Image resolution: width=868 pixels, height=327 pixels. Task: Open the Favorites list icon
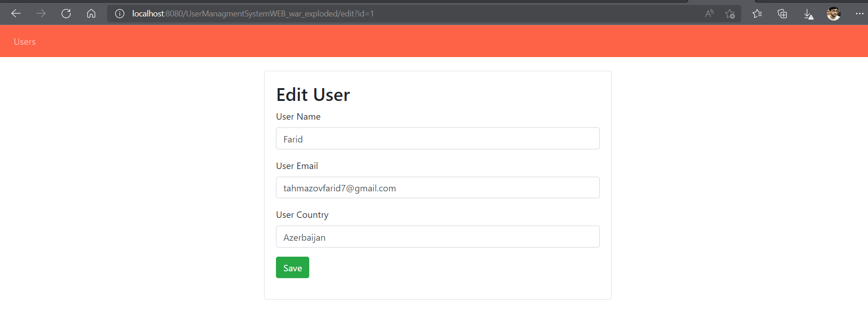pyautogui.click(x=757, y=14)
